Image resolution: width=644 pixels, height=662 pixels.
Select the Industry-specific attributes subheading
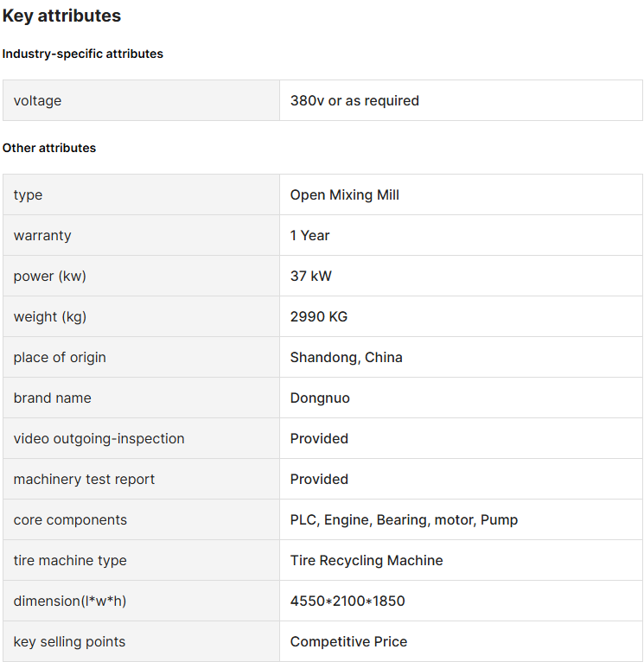coord(83,54)
